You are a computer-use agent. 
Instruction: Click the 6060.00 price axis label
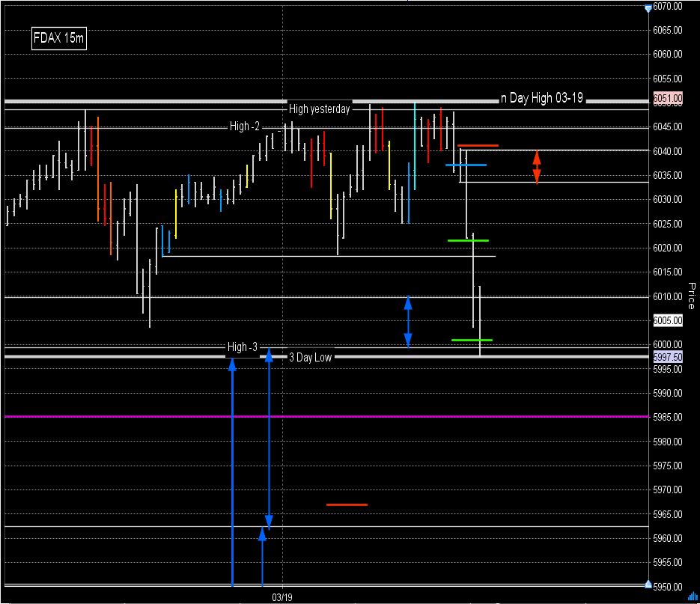point(668,55)
